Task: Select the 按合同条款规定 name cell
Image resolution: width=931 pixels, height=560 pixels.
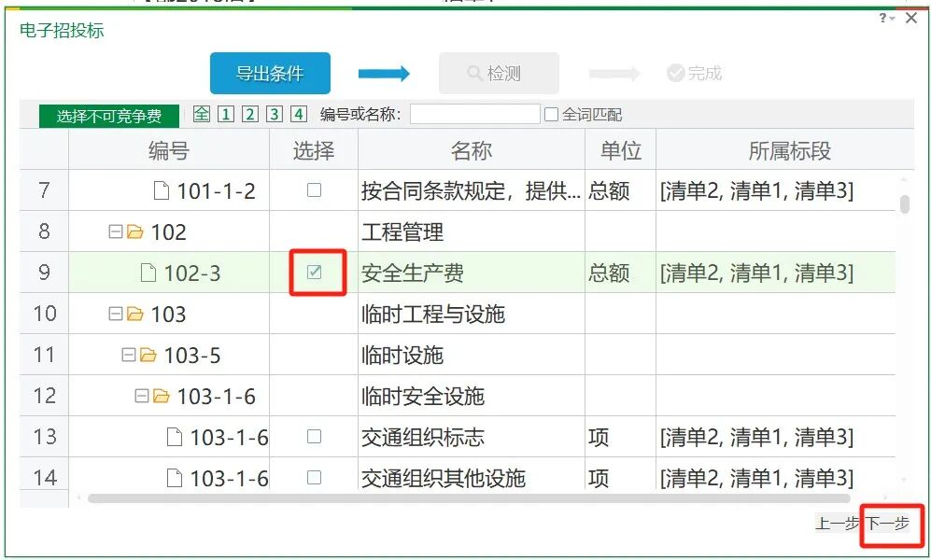Action: click(472, 190)
